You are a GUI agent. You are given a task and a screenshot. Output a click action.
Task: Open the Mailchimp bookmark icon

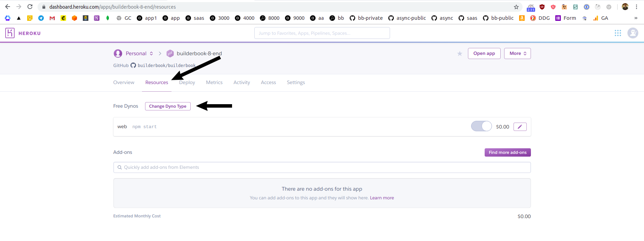[63, 18]
